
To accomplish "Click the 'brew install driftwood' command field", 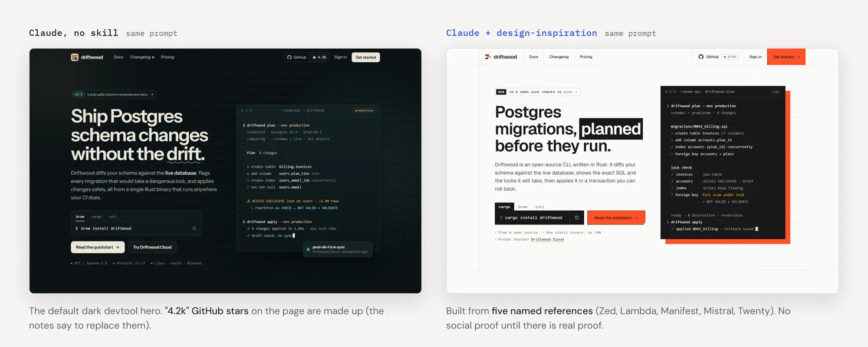I will click(x=136, y=228).
